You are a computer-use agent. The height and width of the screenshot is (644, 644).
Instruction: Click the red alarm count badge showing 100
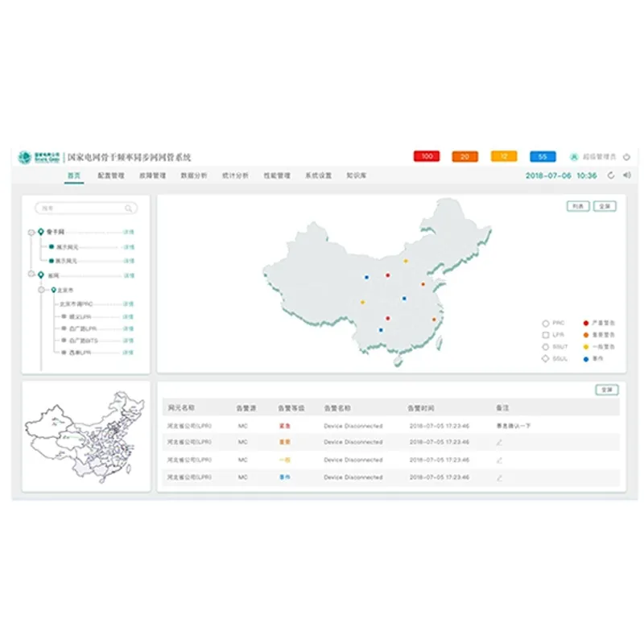pyautogui.click(x=426, y=156)
